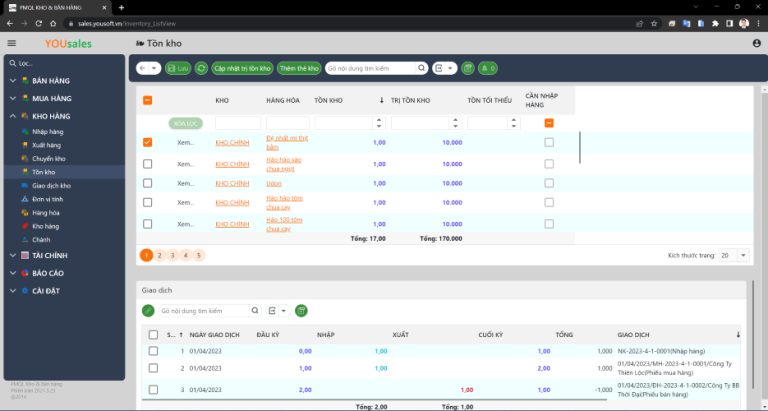
Task: Expand the BÁO CÁO sidebar group
Action: 12,273
